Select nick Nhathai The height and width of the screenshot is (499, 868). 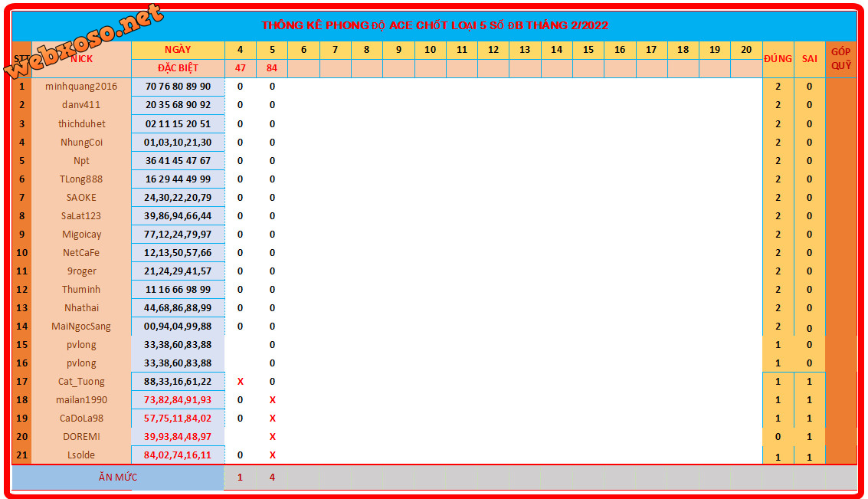tap(81, 308)
